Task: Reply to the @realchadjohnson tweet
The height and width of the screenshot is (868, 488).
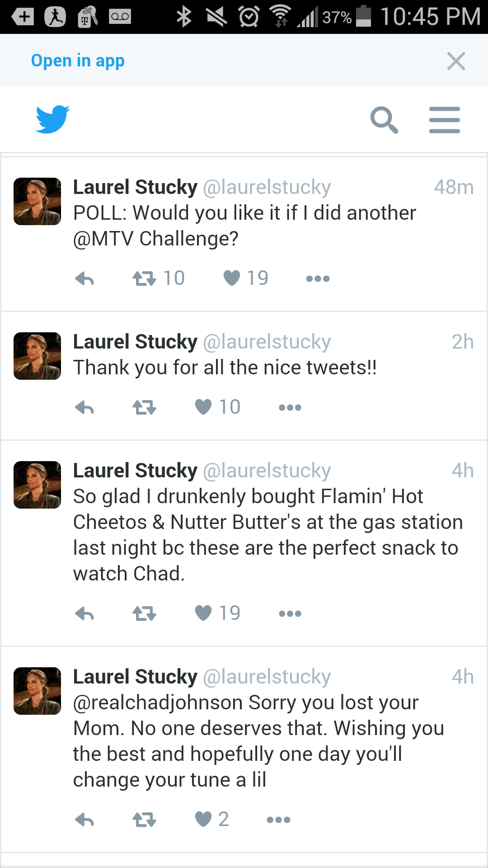Action: (84, 820)
